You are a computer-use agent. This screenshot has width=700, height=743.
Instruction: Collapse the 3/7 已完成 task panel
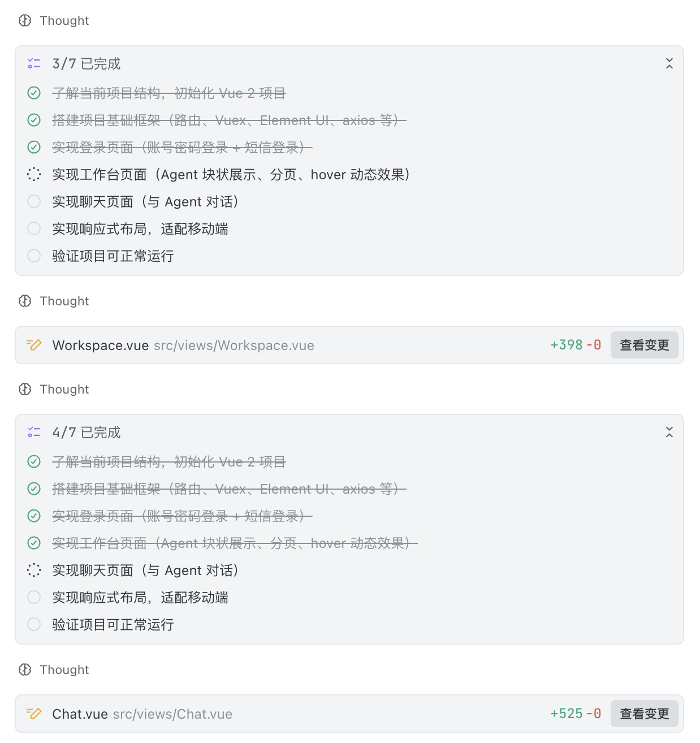click(x=669, y=64)
